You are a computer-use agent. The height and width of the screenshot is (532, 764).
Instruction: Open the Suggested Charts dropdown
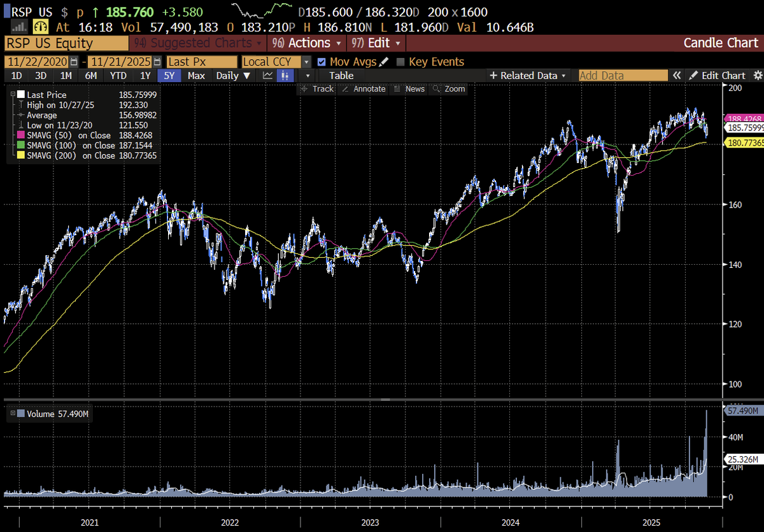pyautogui.click(x=199, y=43)
